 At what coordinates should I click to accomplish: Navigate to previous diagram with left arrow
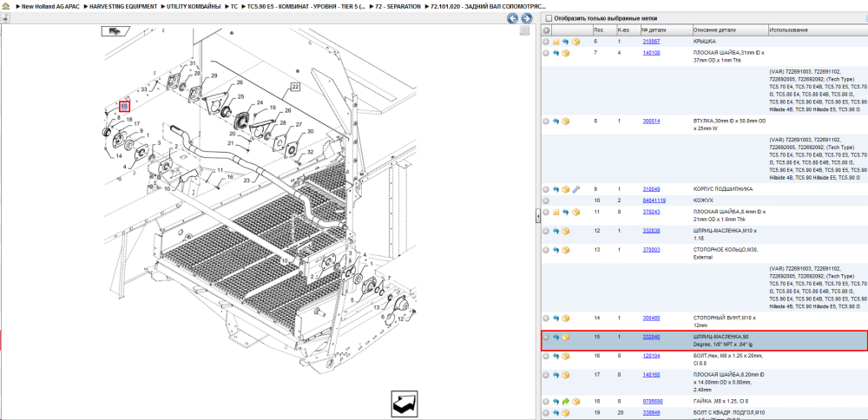click(513, 18)
